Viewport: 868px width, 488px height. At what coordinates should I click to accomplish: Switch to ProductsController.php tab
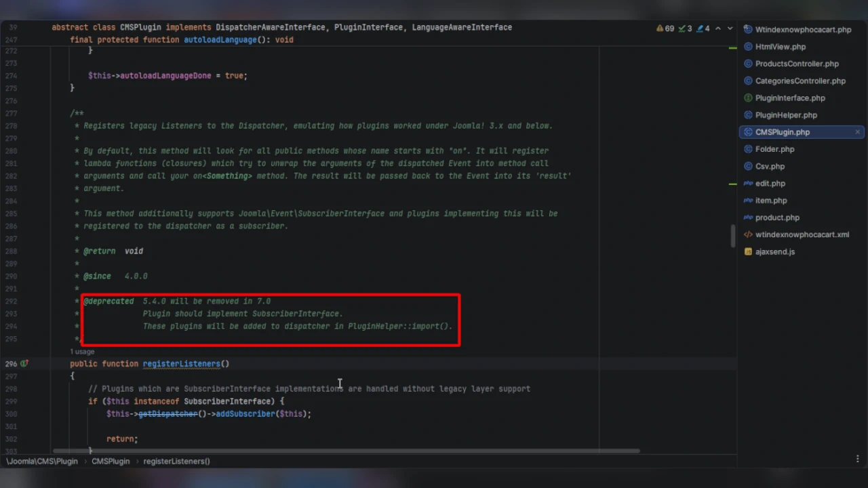point(796,64)
